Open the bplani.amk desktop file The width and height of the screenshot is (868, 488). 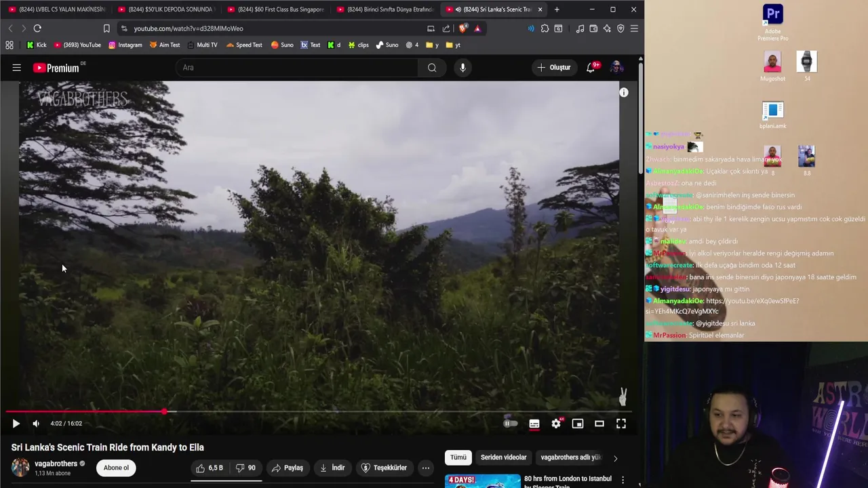coord(772,115)
